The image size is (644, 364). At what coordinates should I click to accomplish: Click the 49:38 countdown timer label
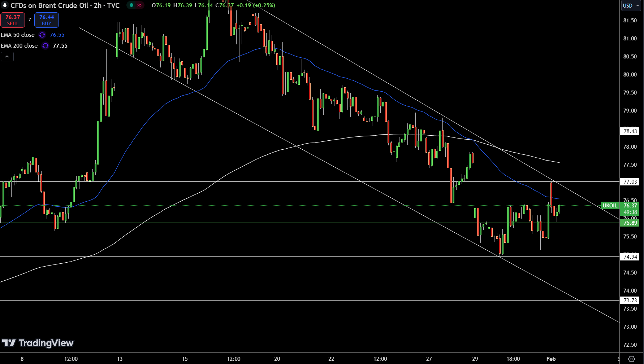click(630, 212)
